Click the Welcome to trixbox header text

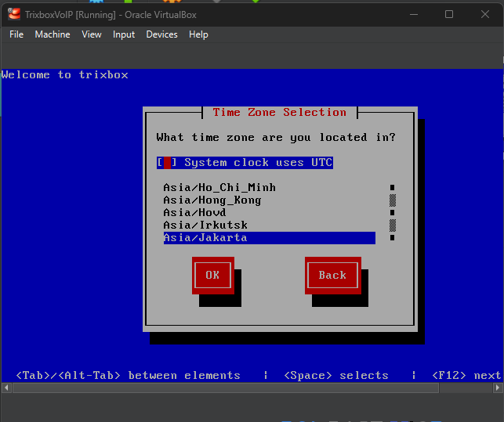pyautogui.click(x=64, y=75)
